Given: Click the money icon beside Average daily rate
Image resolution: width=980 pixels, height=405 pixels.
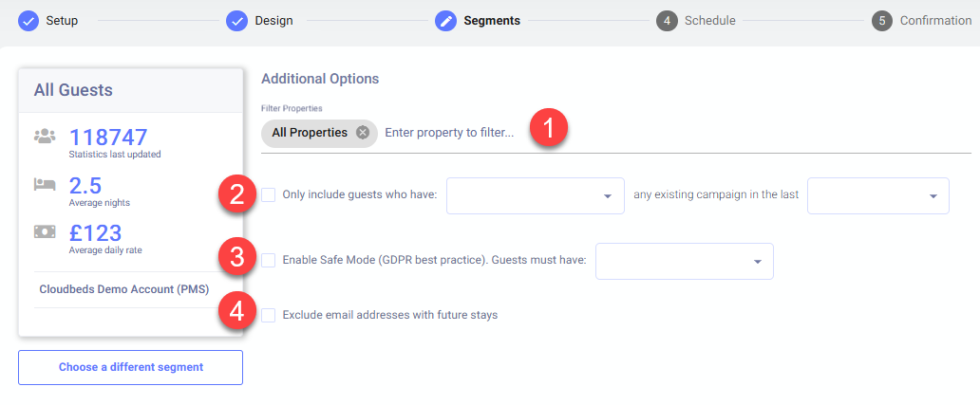Looking at the screenshot, I should pyautogui.click(x=45, y=232).
